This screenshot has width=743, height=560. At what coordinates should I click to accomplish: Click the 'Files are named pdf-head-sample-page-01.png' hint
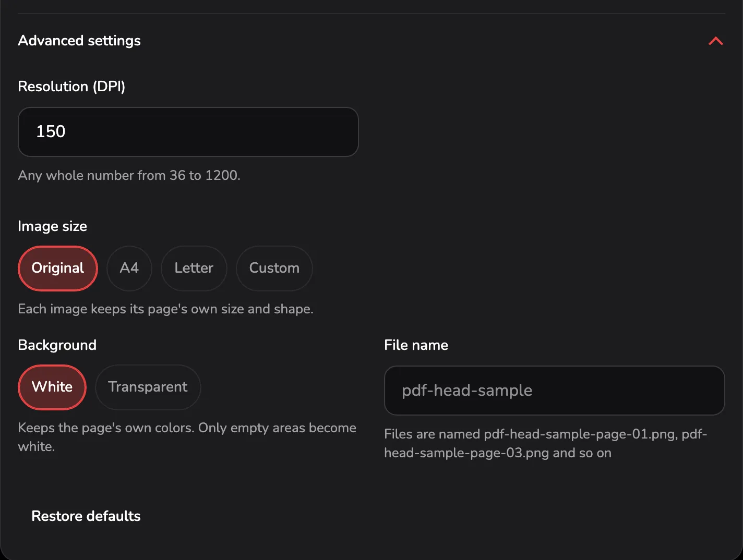[546, 443]
